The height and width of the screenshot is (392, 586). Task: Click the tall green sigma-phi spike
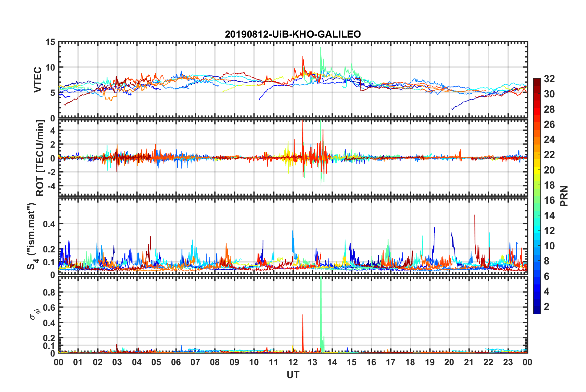tap(321, 314)
